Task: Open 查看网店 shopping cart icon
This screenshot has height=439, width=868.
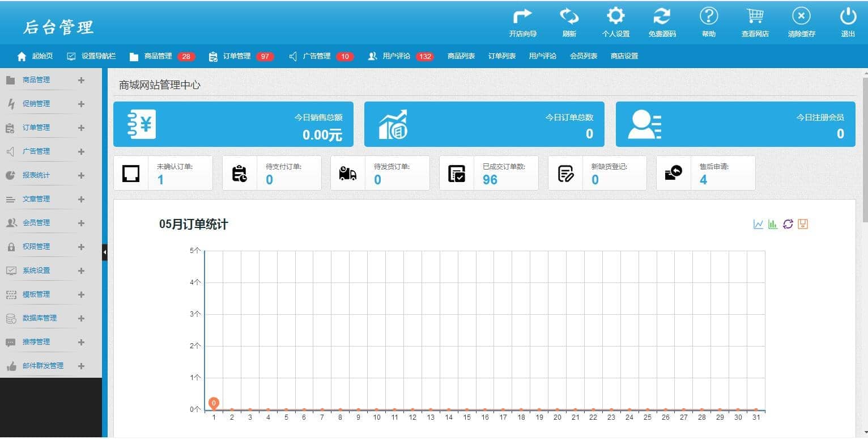Action: point(755,16)
